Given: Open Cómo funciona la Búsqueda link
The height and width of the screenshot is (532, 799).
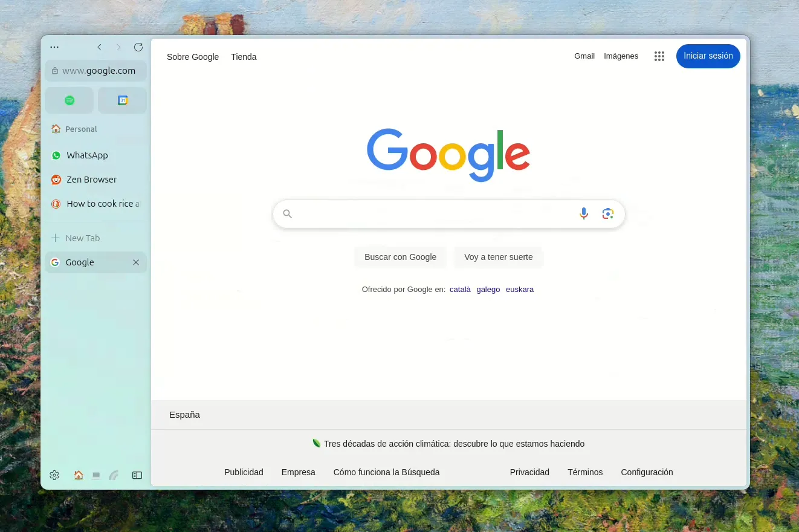Looking at the screenshot, I should (x=387, y=472).
